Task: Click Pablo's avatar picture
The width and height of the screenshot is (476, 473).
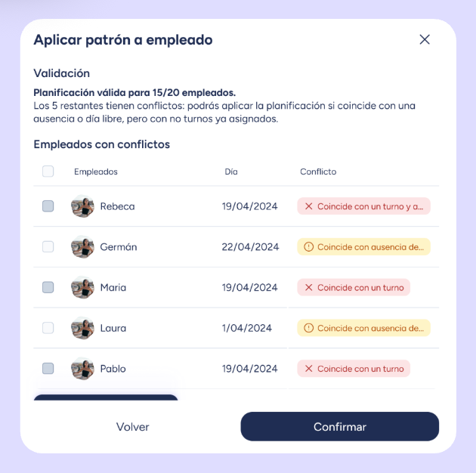Action: [x=82, y=369]
